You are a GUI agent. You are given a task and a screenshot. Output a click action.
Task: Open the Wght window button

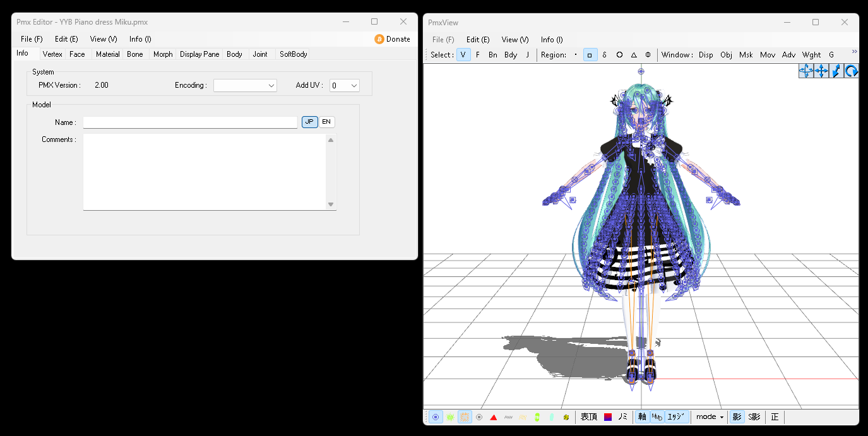coord(812,55)
